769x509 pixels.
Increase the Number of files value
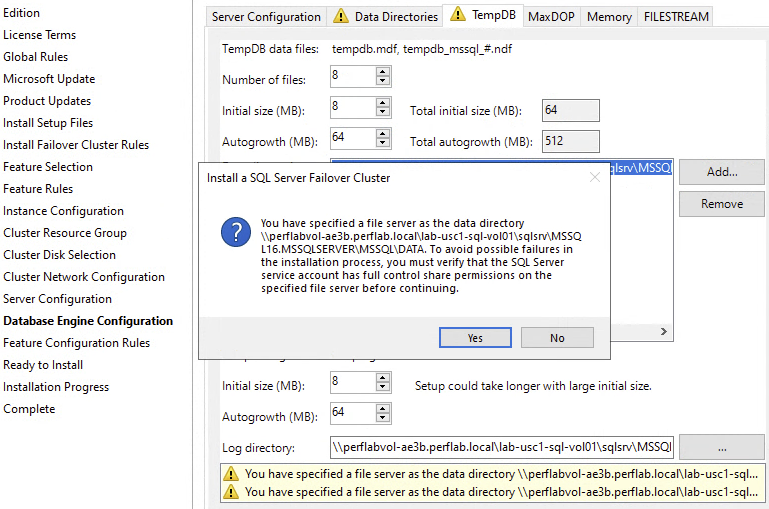pyautogui.click(x=383, y=72)
